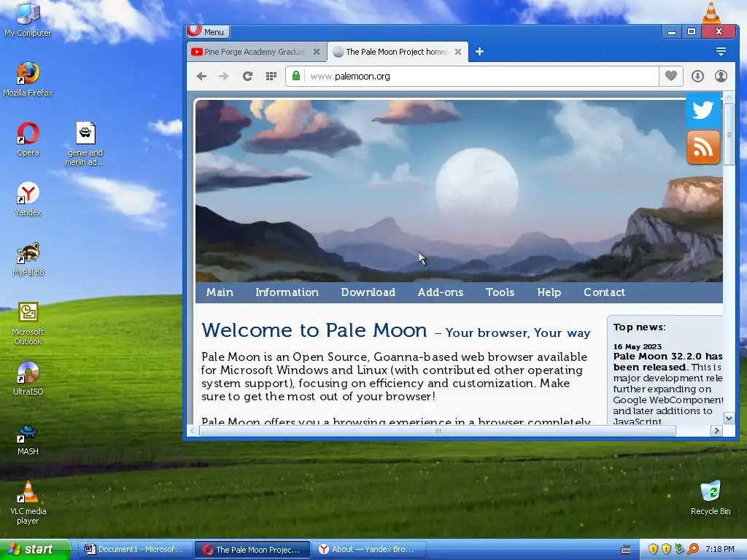The image size is (747, 560).
Task: Select the Yandex desktop shortcut
Action: pyautogui.click(x=28, y=198)
